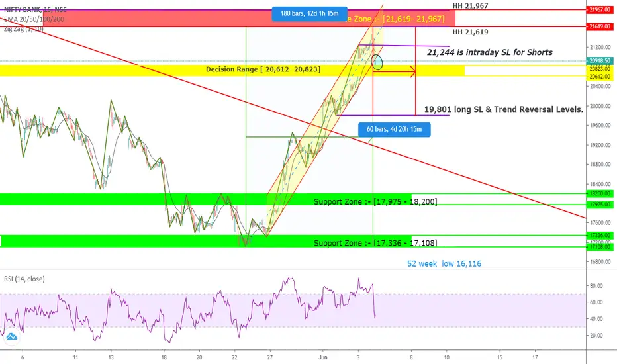This screenshot has height=364, width=617.
Task: Click the 20823.00 yellow price label
Action: pyautogui.click(x=600, y=69)
